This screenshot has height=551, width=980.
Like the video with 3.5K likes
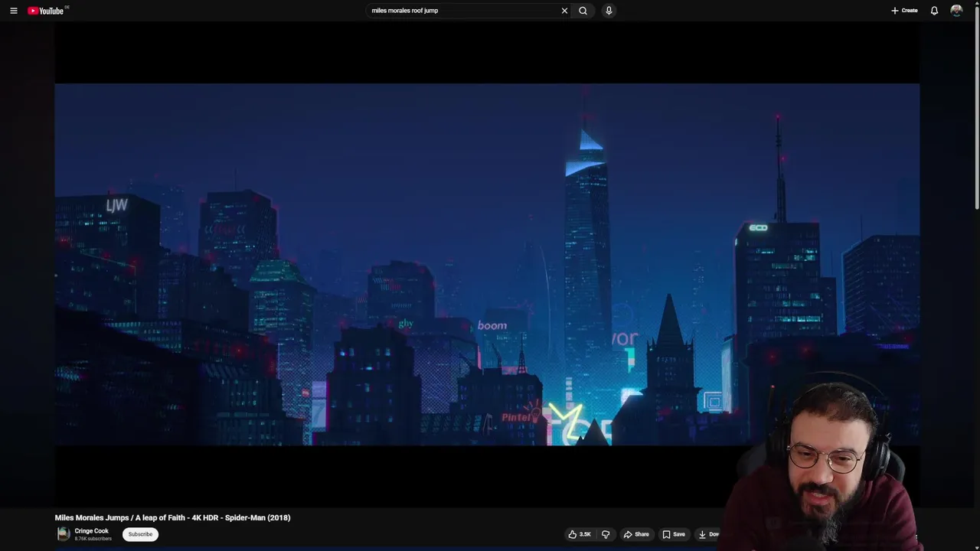point(579,534)
